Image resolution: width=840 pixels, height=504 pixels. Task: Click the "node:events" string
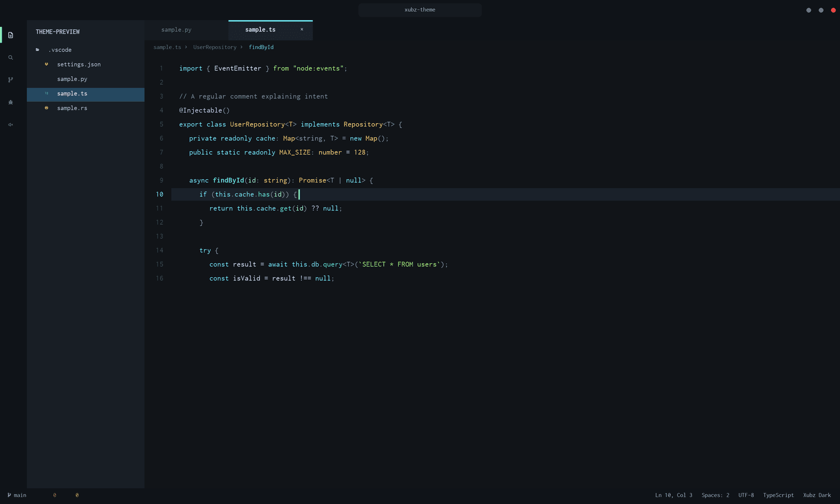(x=318, y=68)
